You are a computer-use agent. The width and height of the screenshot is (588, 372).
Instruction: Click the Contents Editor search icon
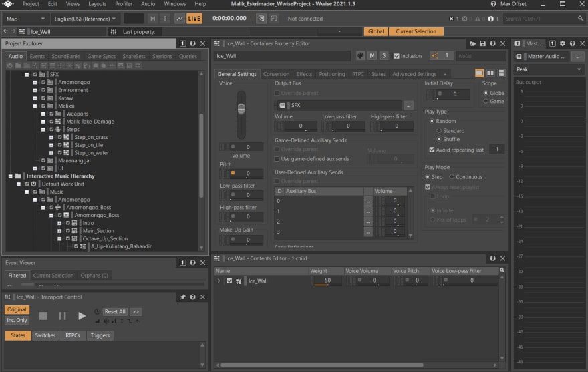pos(502,270)
